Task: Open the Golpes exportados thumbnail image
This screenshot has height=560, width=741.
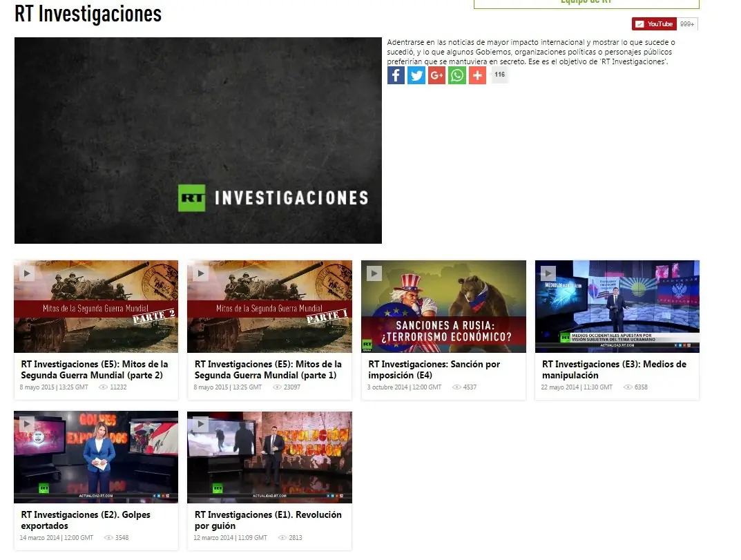Action: 96,457
